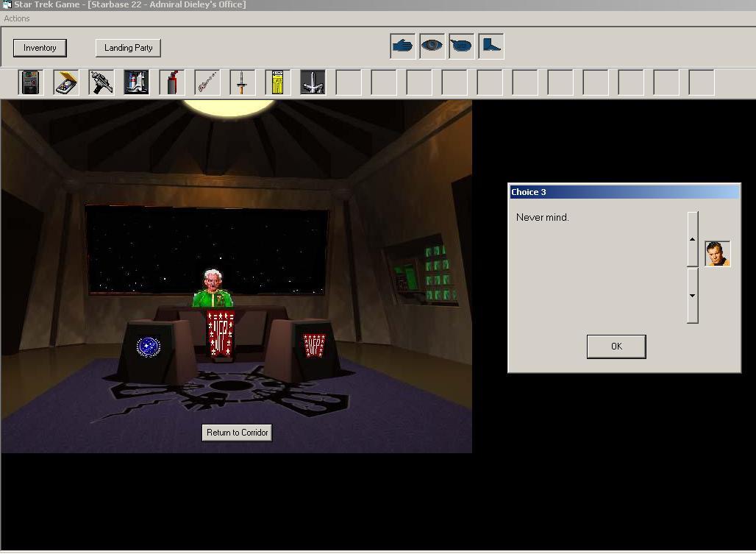Select the boot Walk action icon
This screenshot has width=756, height=554.
[x=491, y=46]
